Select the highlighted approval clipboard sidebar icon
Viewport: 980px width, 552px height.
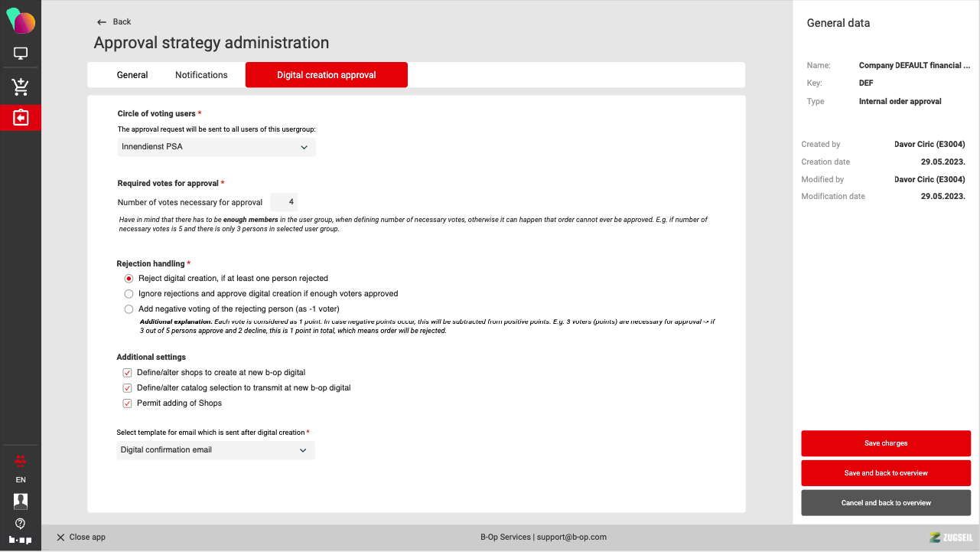click(x=21, y=118)
